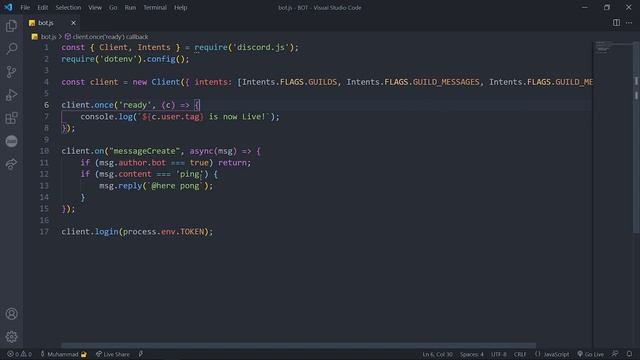Close the bot.js editor tab
640x360 pixels.
[x=73, y=23]
